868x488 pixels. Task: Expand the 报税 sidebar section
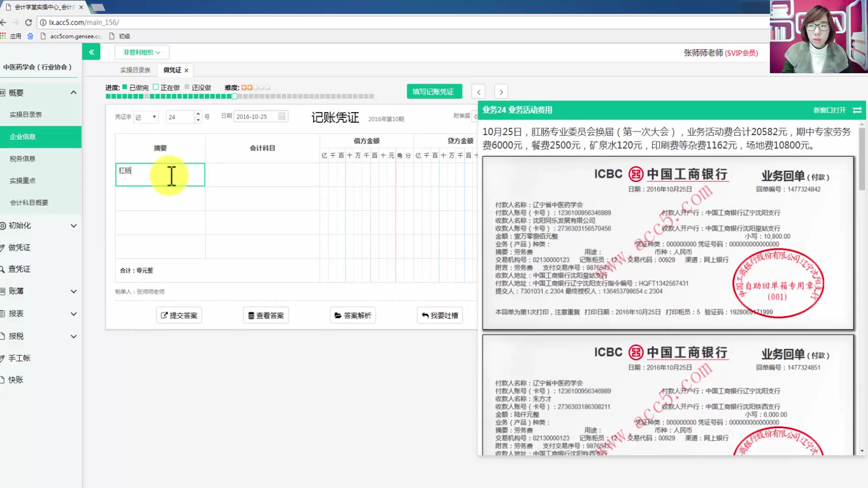[x=73, y=337]
